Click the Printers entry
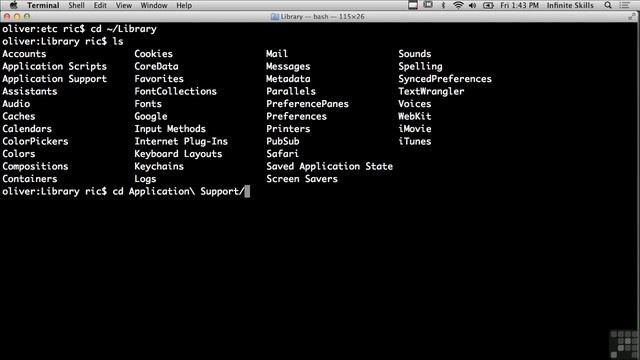 (x=288, y=129)
